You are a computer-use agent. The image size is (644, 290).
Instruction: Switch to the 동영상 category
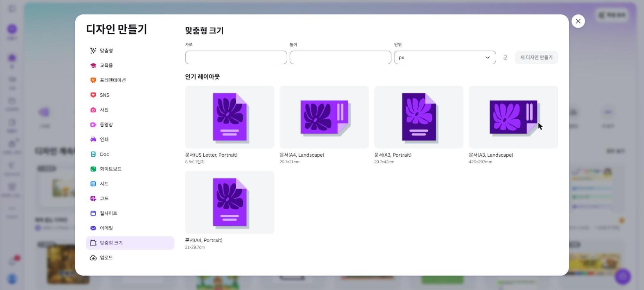[x=130, y=125]
